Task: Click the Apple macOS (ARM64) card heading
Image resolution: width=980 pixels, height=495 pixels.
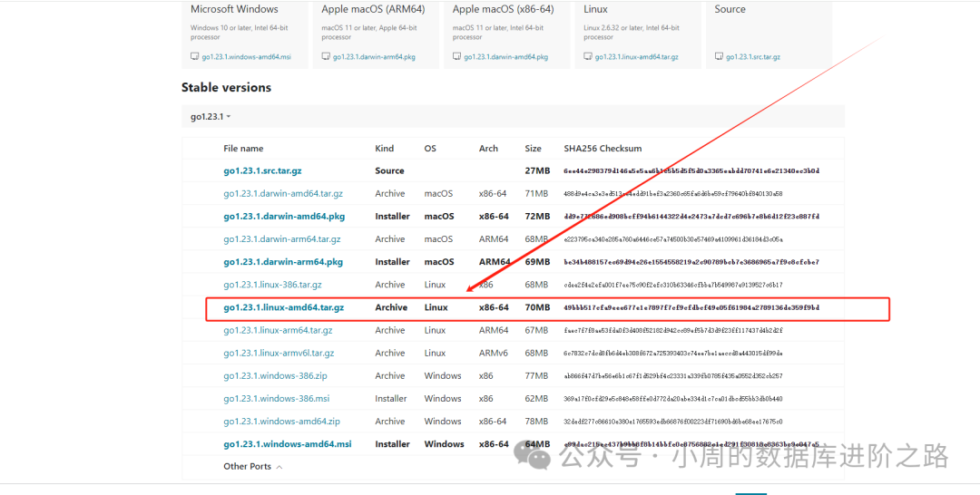Action: 373,9
